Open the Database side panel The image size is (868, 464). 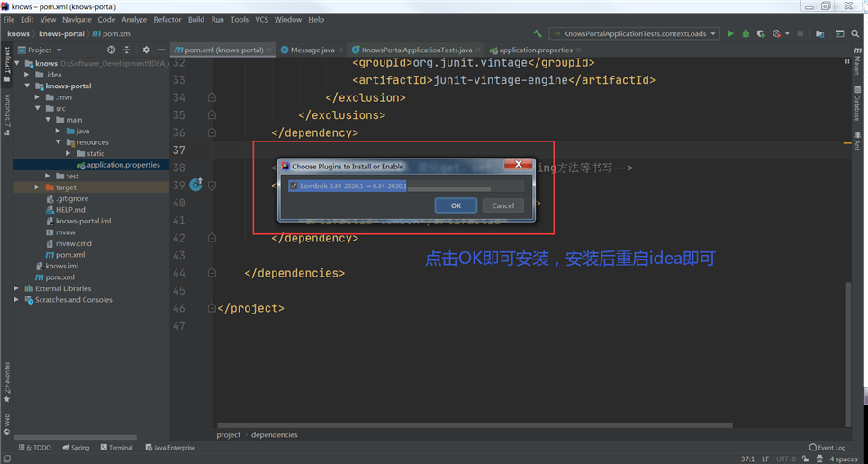point(857,104)
